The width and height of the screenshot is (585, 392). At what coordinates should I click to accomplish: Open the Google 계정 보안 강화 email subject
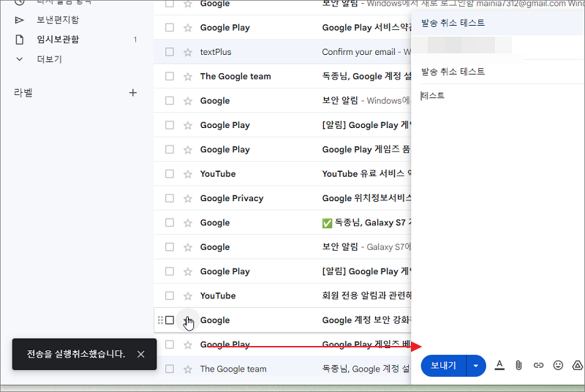tap(366, 320)
